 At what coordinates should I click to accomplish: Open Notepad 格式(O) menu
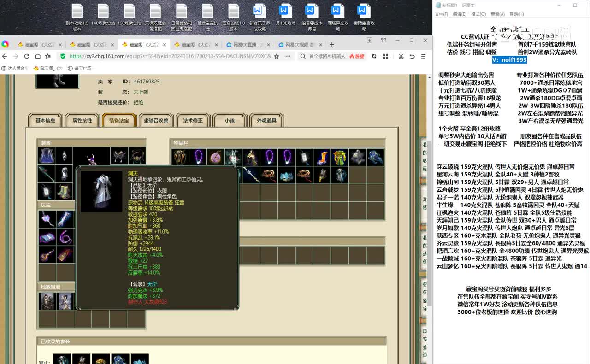(478, 14)
